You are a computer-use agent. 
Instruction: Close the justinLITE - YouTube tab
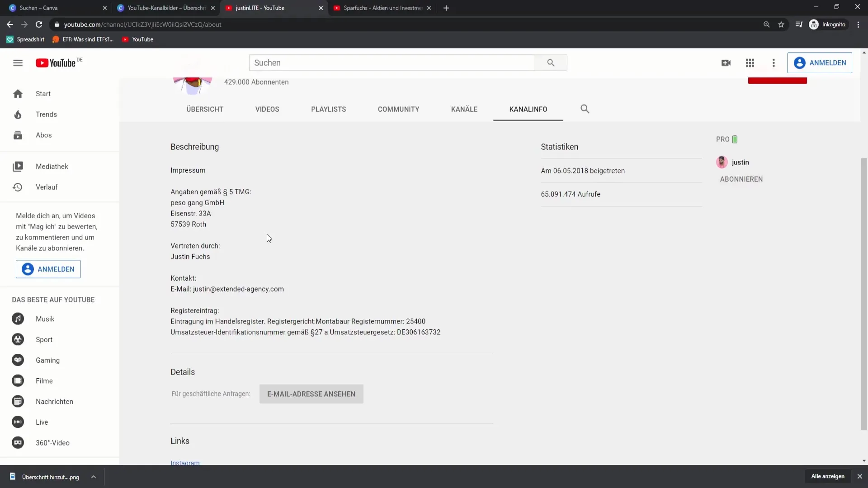(x=321, y=8)
